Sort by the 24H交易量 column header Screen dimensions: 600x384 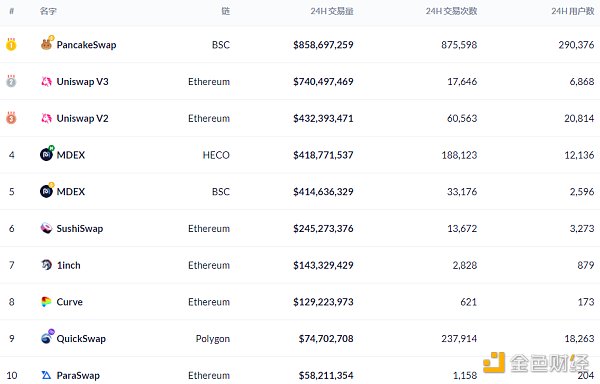[332, 11]
